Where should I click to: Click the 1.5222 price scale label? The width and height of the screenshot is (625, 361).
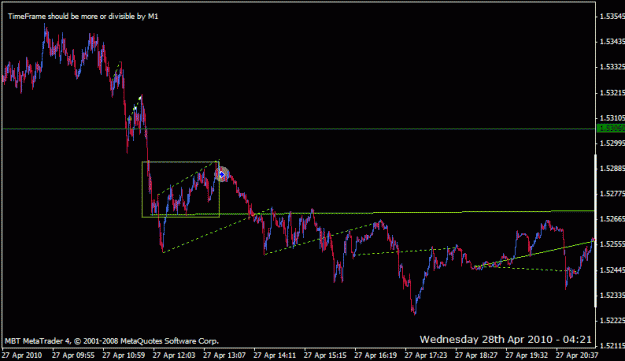click(612, 320)
